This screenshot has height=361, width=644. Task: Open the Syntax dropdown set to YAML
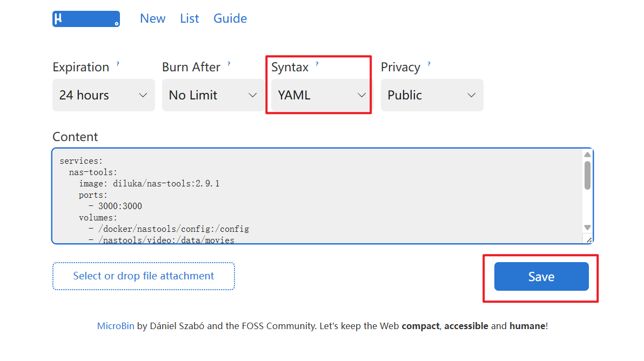(x=320, y=95)
